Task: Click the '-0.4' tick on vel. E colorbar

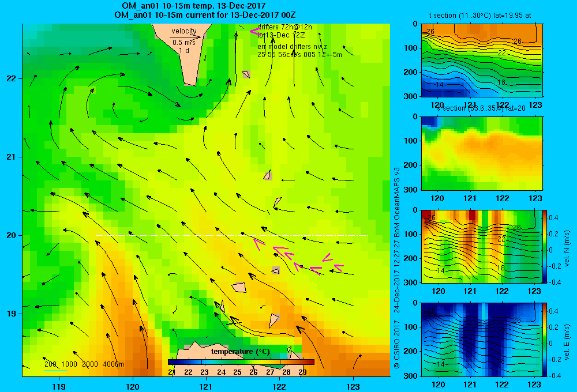Action: (554, 375)
